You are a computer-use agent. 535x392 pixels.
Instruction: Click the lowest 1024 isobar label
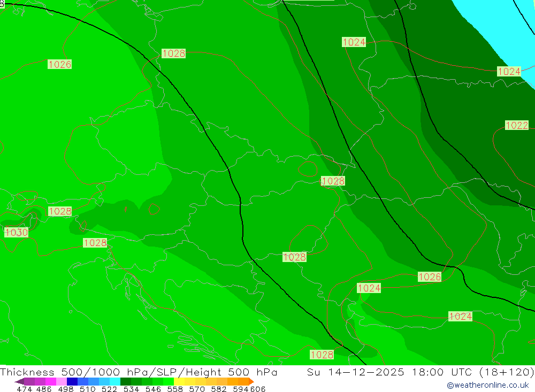tap(460, 316)
